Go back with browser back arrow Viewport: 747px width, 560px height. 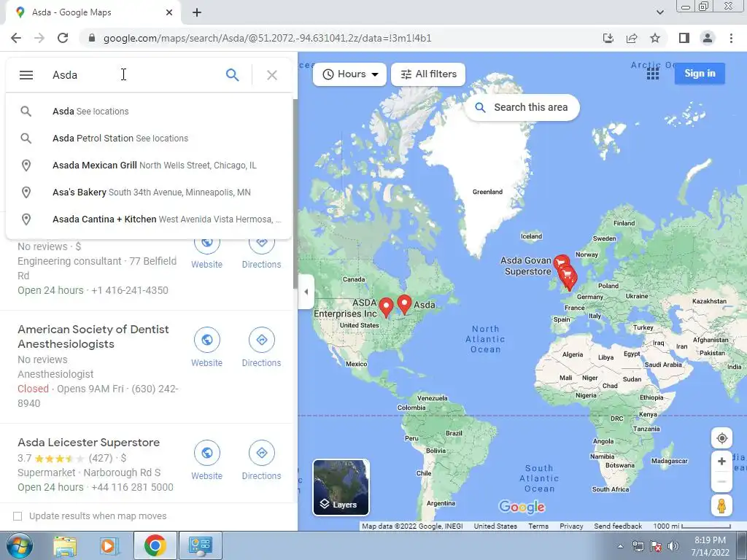16,38
